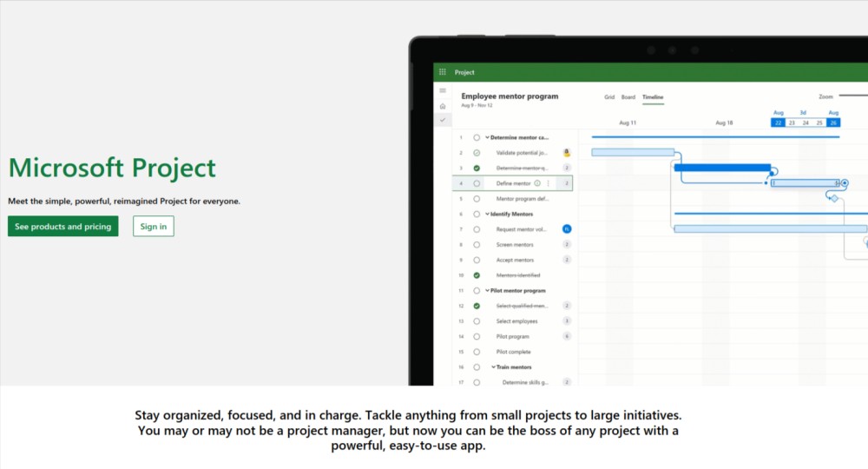Select the Screen mentors task name
The image size is (868, 469).
coord(515,245)
